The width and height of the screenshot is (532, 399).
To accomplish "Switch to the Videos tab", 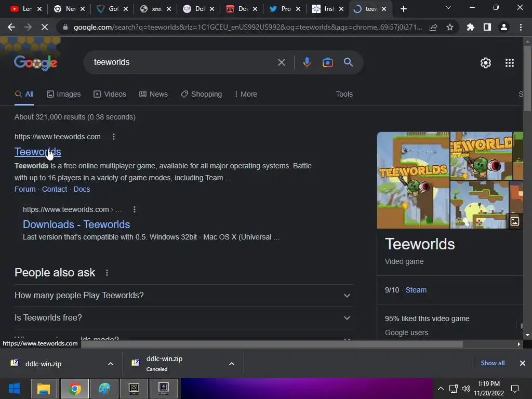I will click(x=110, y=95).
